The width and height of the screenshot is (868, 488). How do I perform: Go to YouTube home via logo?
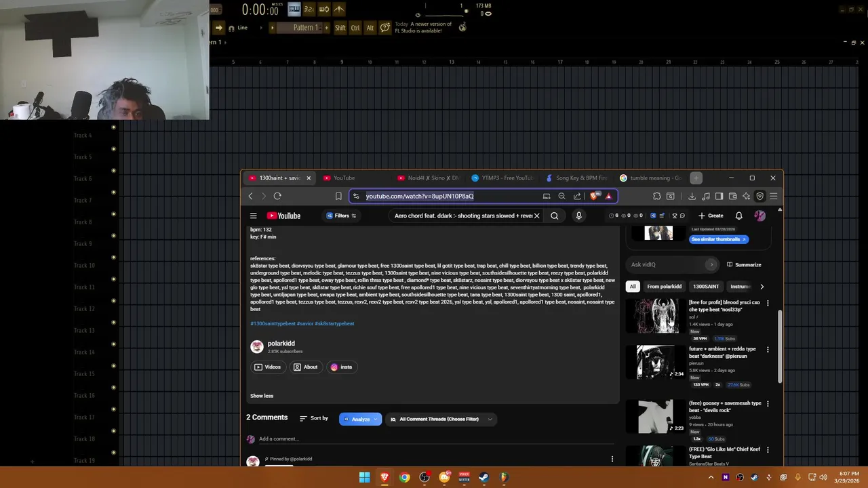[283, 216]
